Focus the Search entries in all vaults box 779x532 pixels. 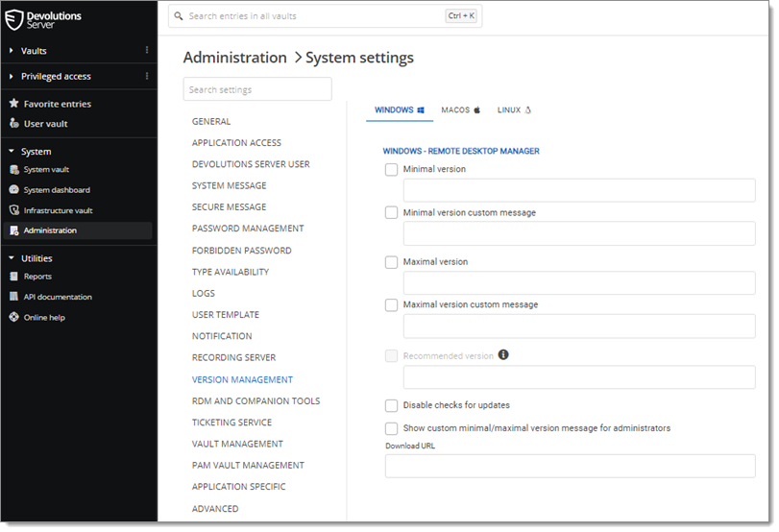pos(325,16)
